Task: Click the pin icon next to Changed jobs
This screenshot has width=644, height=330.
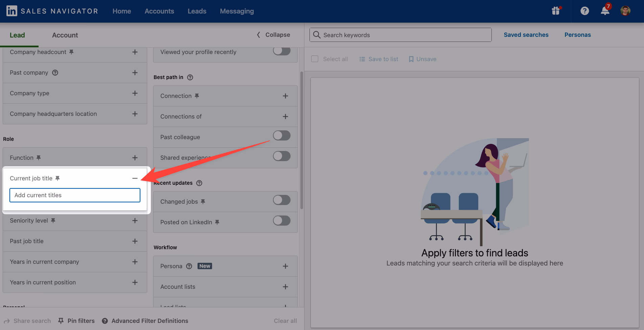Action: (203, 202)
